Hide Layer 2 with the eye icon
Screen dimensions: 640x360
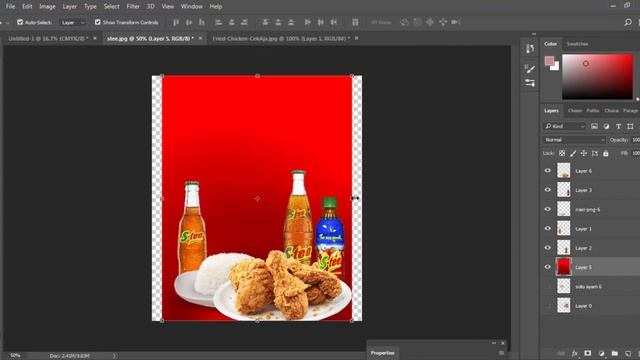pos(548,248)
